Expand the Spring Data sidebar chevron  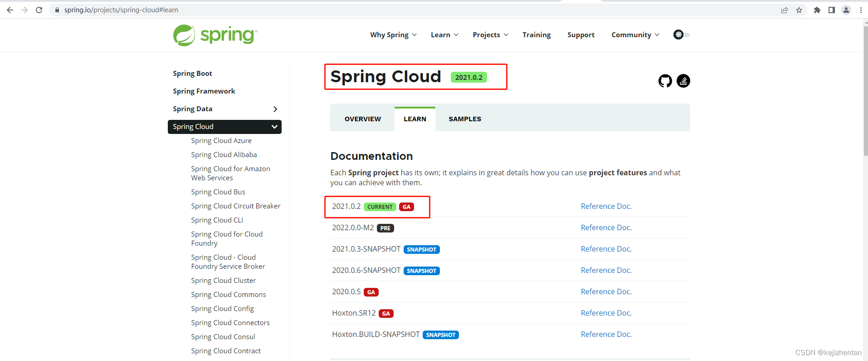[x=275, y=109]
